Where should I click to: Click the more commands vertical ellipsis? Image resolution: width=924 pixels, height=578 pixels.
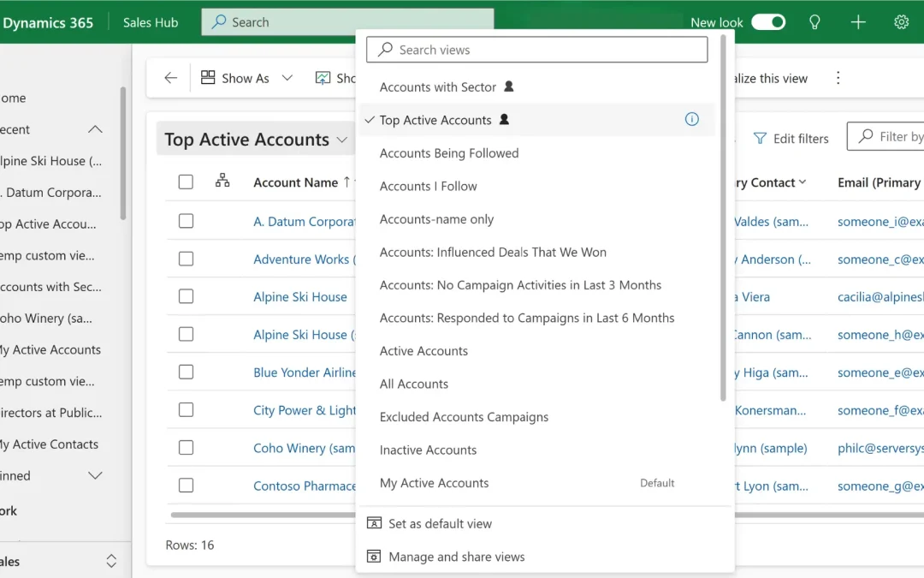[838, 78]
